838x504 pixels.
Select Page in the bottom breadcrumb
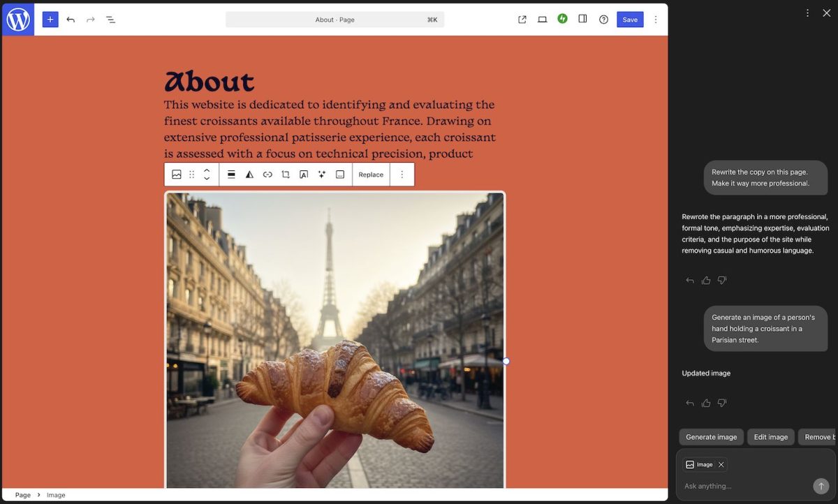coord(23,495)
